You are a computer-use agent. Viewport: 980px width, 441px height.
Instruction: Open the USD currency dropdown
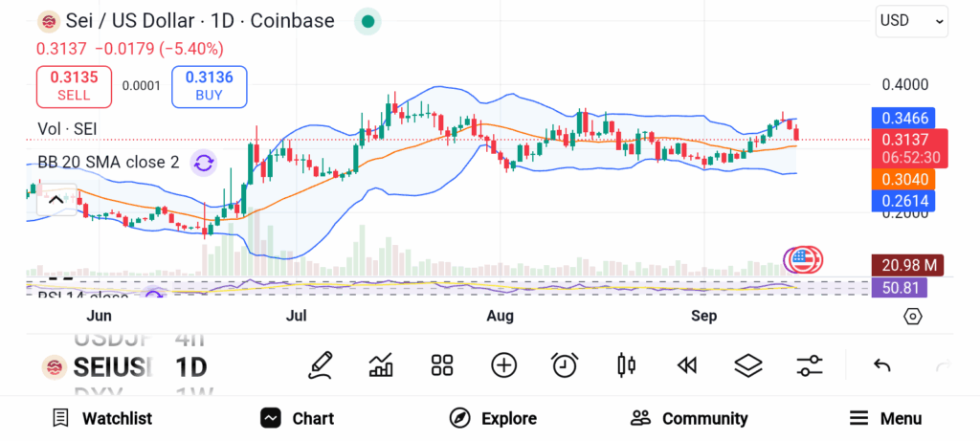coord(912,20)
